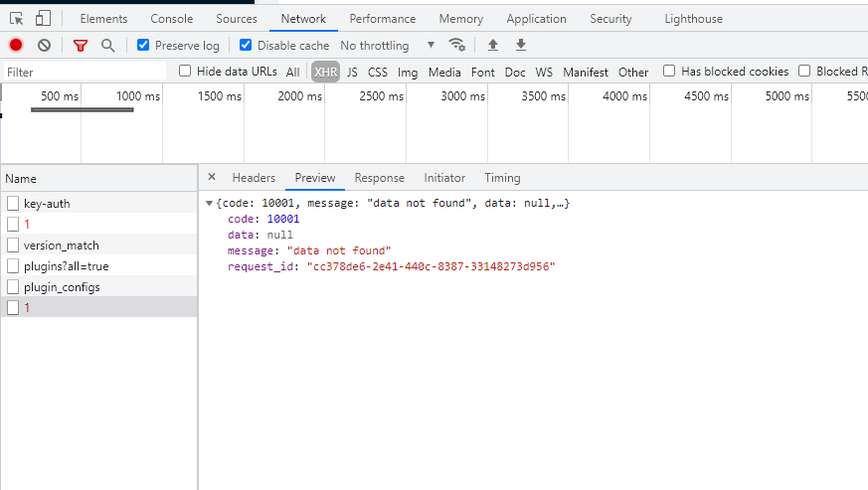Collapse the JSON response object
The width and height of the screenshot is (868, 490).
[x=209, y=203]
